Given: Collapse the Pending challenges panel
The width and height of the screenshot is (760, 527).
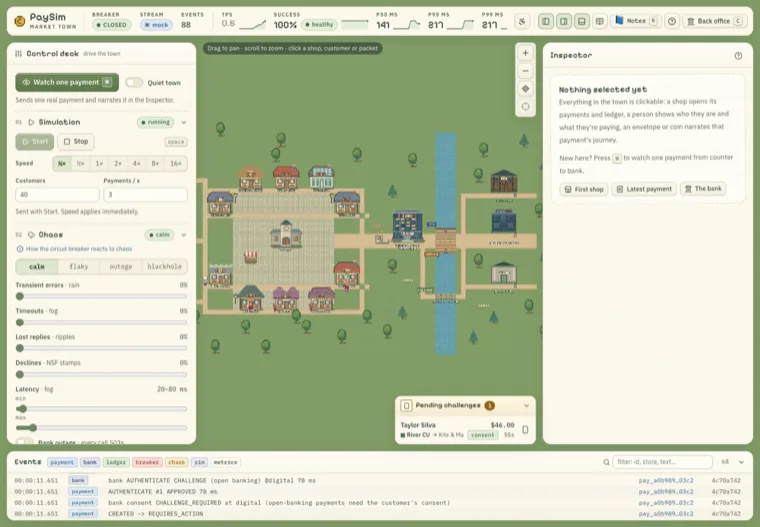Looking at the screenshot, I should (x=526, y=405).
